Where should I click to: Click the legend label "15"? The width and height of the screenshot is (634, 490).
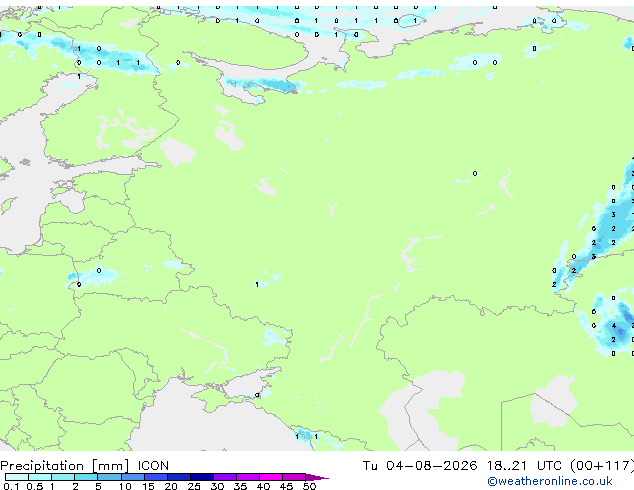148,486
